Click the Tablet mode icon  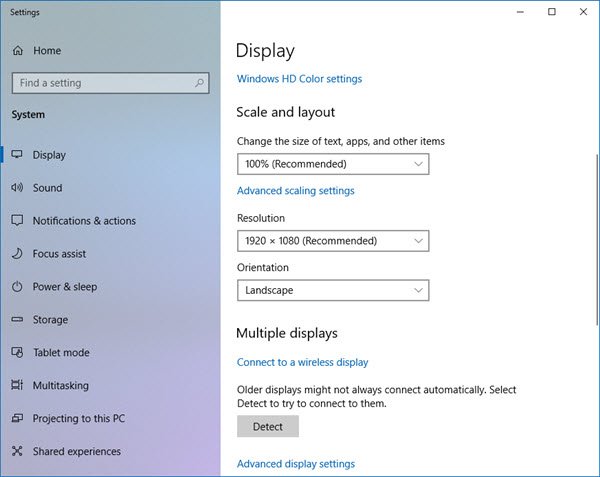[17, 352]
